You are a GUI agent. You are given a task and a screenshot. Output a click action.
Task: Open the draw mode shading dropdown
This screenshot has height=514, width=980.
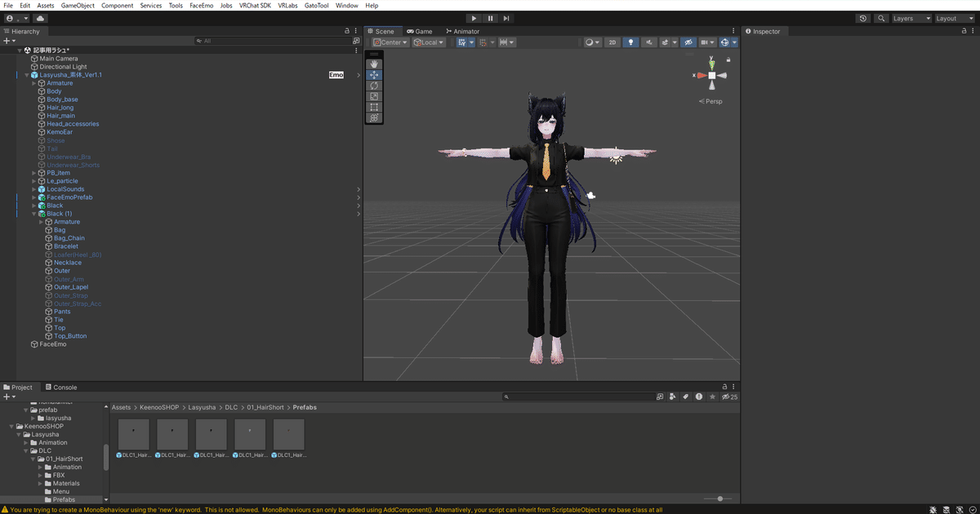592,42
